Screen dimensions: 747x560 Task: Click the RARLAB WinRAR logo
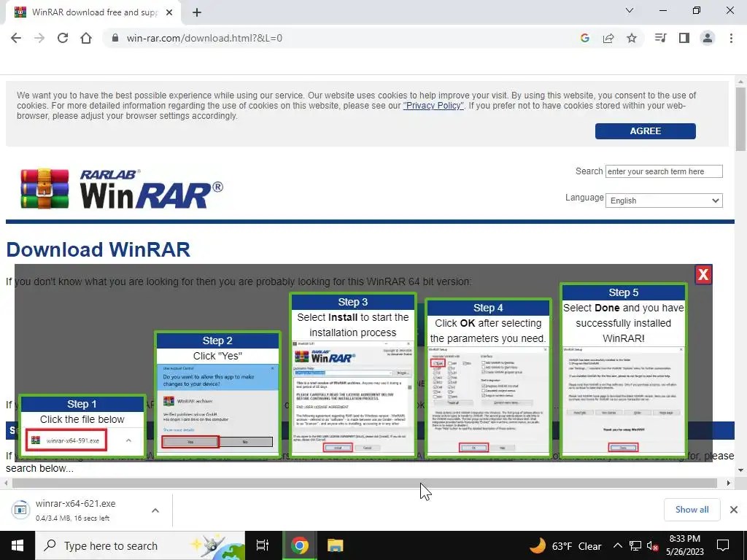(122, 189)
